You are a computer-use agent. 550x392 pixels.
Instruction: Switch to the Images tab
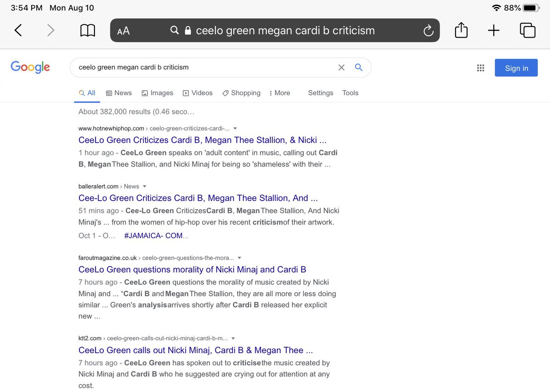click(x=157, y=93)
